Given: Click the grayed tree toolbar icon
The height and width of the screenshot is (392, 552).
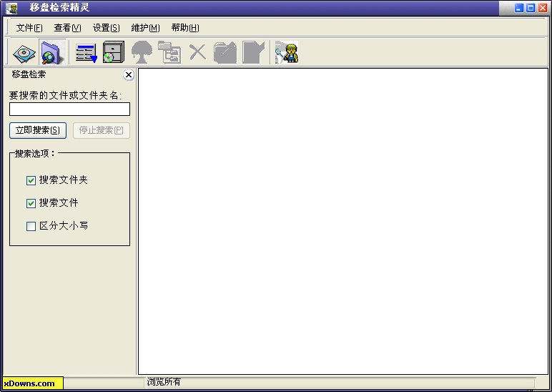Looking at the screenshot, I should [142, 52].
